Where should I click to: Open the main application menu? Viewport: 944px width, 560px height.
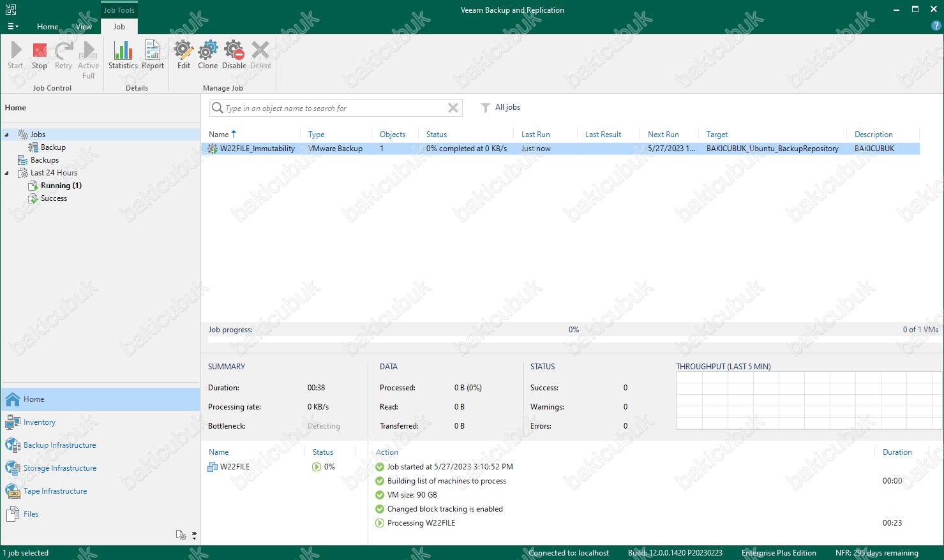point(13,27)
